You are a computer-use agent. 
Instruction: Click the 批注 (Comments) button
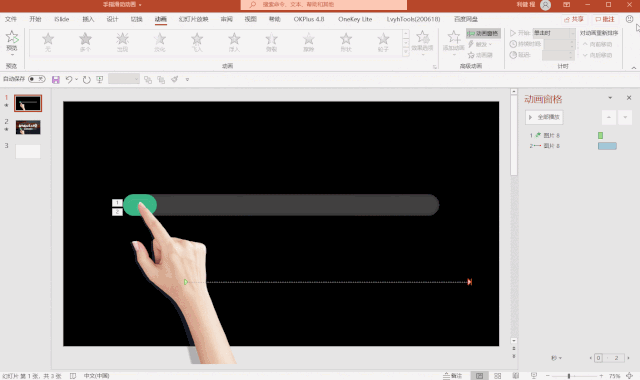(604, 19)
